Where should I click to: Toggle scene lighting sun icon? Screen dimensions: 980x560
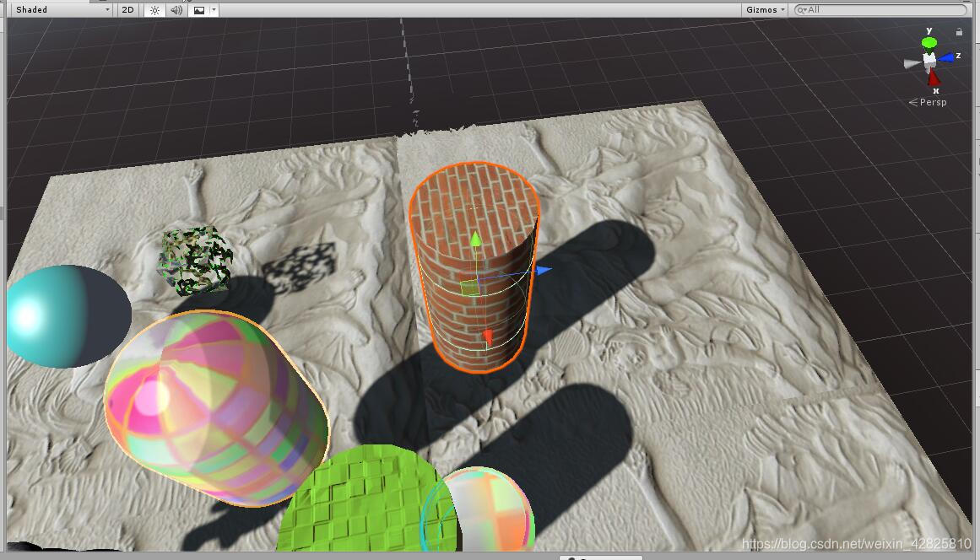pos(155,10)
